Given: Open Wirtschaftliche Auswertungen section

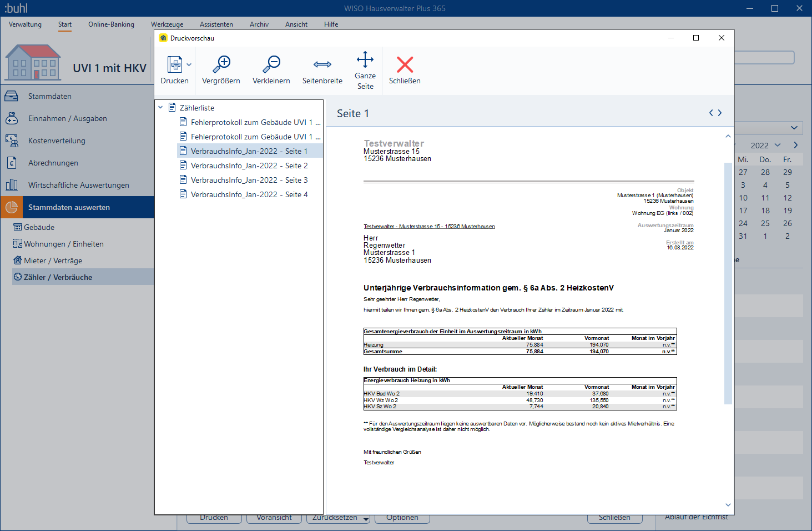Looking at the screenshot, I should pyautogui.click(x=77, y=185).
